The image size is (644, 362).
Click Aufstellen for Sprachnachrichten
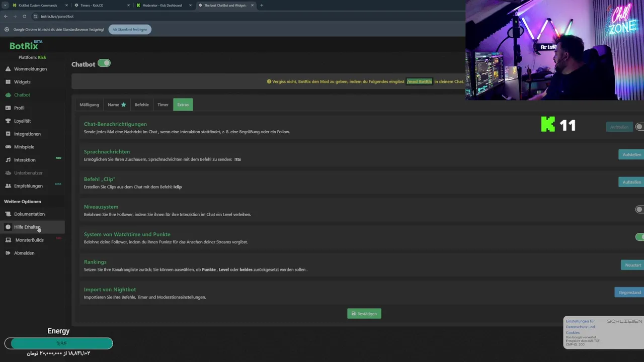[x=631, y=154]
